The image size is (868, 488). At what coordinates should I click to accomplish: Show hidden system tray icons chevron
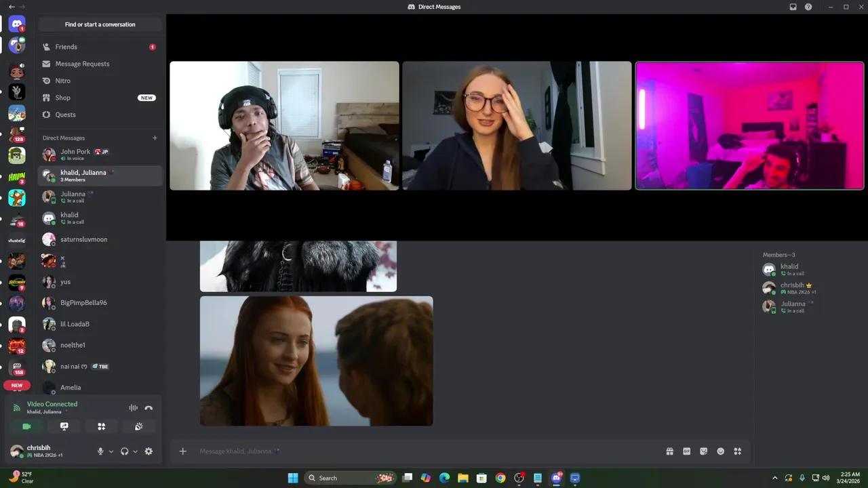coord(775,478)
